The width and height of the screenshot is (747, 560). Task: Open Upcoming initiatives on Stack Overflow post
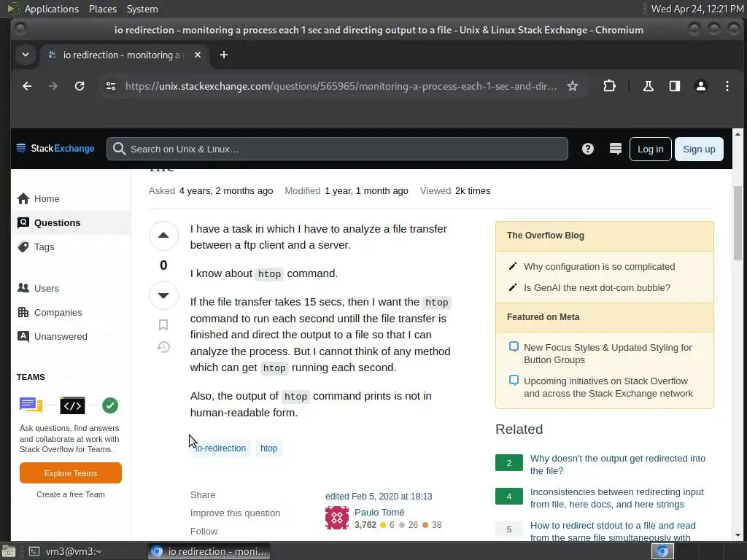pyautogui.click(x=608, y=387)
